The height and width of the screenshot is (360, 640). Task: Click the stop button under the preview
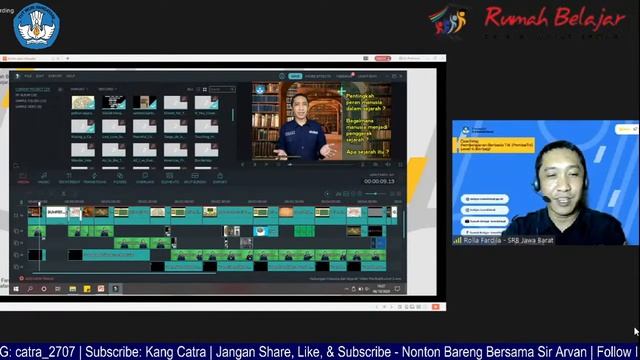pyautogui.click(x=278, y=164)
